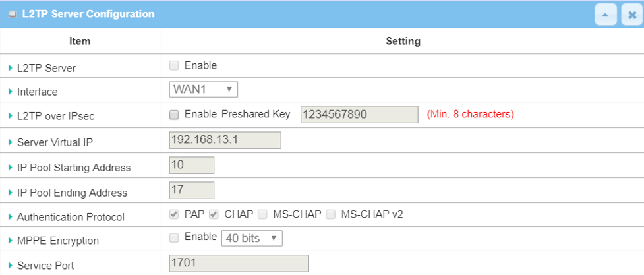Enable MPPE Encryption checkbox
644x275 pixels.
[x=174, y=237]
